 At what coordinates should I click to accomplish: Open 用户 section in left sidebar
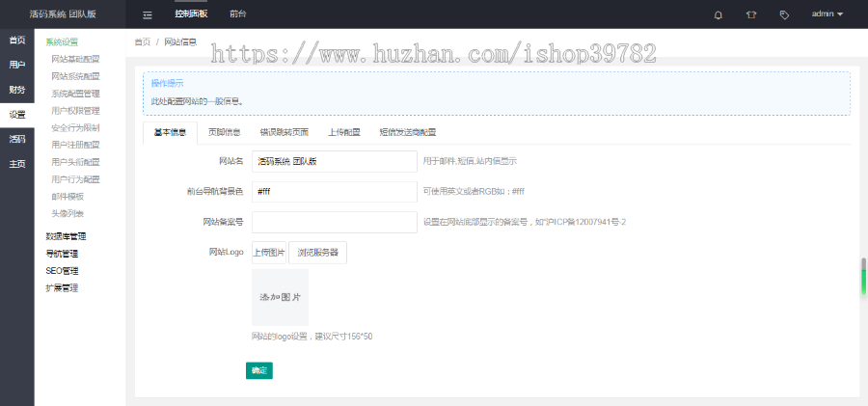[17, 65]
